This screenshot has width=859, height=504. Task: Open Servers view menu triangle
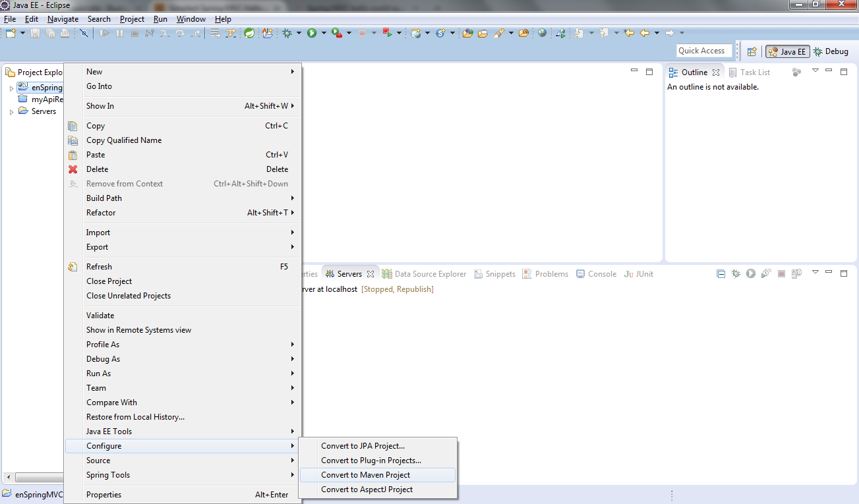pyautogui.click(x=815, y=272)
